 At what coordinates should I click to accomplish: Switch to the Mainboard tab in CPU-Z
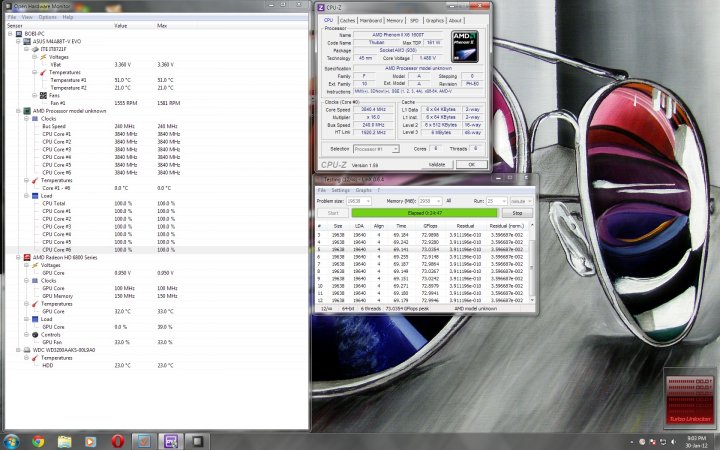point(371,21)
